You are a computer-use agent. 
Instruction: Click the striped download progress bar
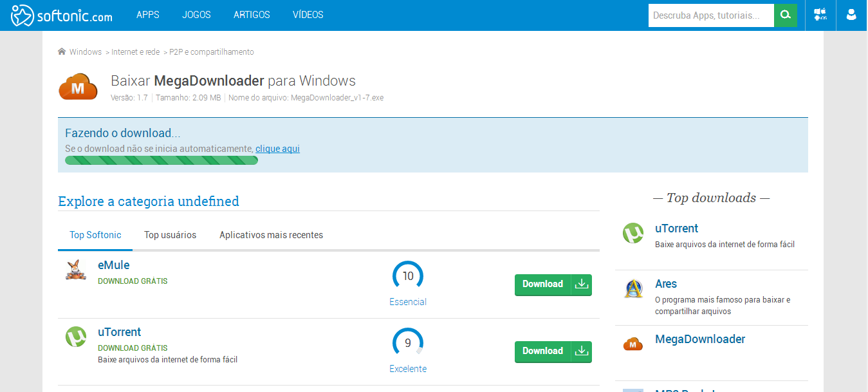(162, 160)
